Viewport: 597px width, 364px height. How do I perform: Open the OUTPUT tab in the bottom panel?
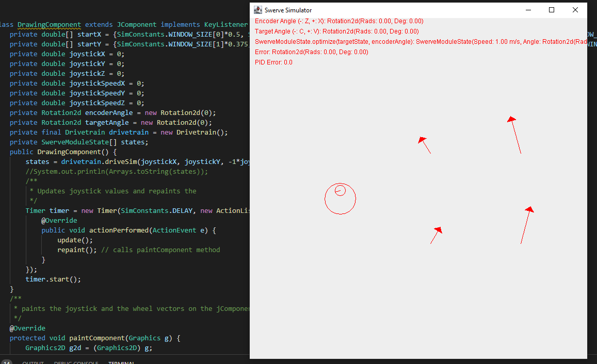point(33,362)
